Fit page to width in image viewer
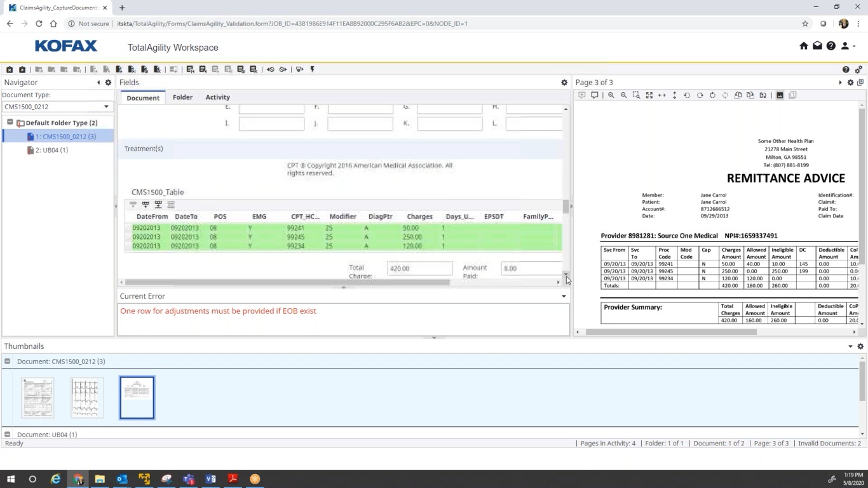 (x=661, y=95)
